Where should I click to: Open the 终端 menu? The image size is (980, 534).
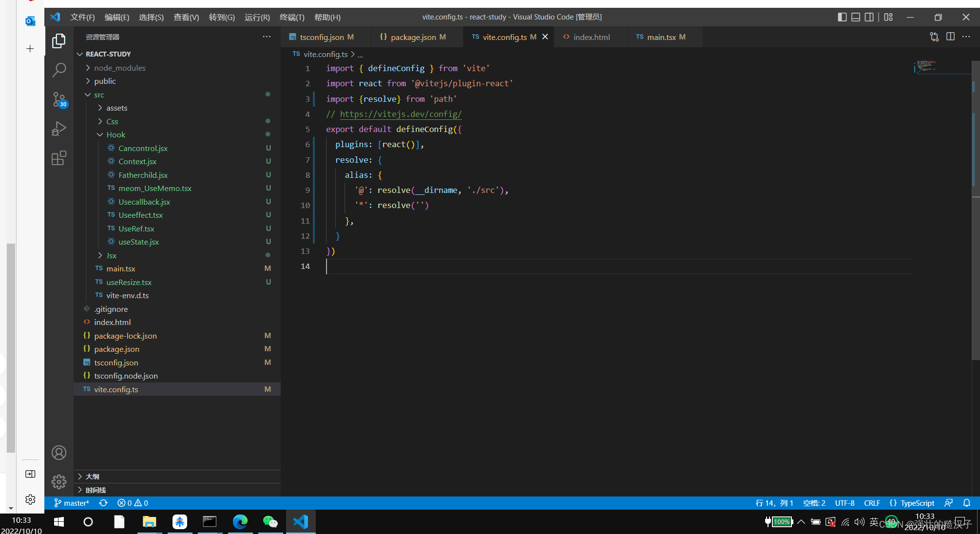[x=291, y=17]
